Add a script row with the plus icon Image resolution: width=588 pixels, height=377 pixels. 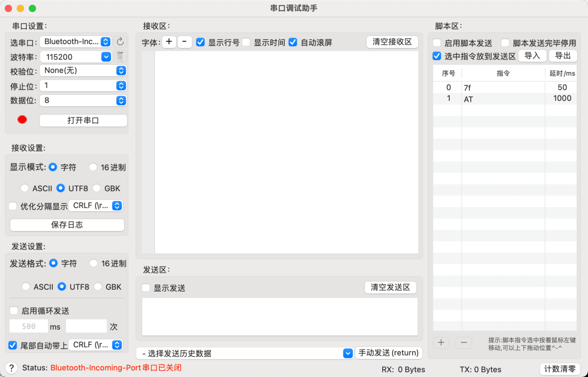(441, 343)
